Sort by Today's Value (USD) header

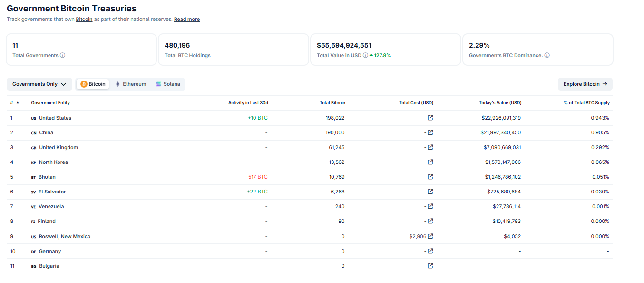[x=500, y=103]
